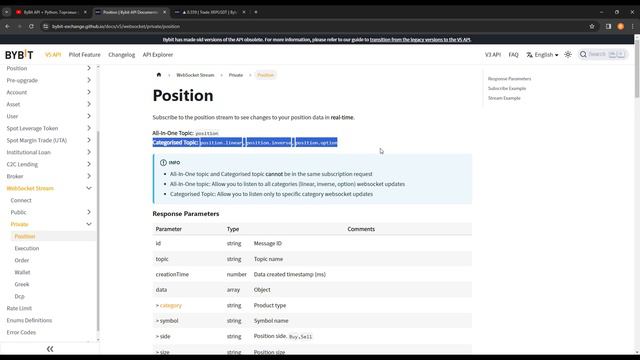Viewport: 640px width, 360px height.
Task: Go to V3 API link
Action: tap(493, 55)
